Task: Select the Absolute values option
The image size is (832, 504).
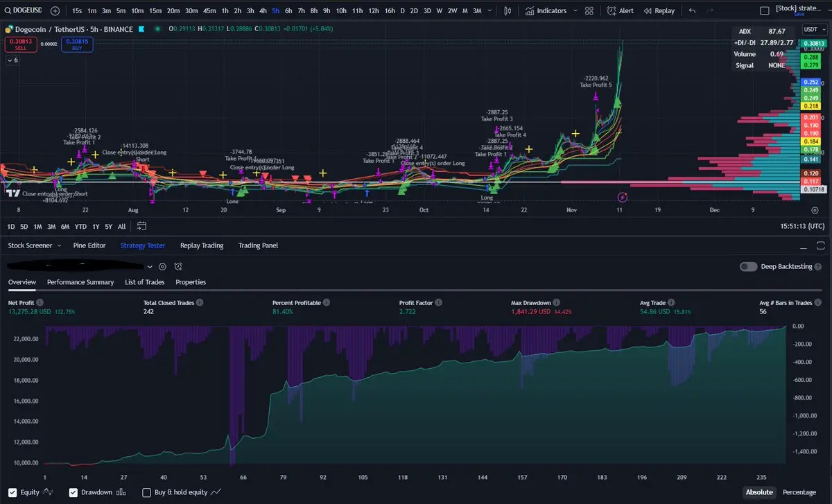Action: coord(759,492)
